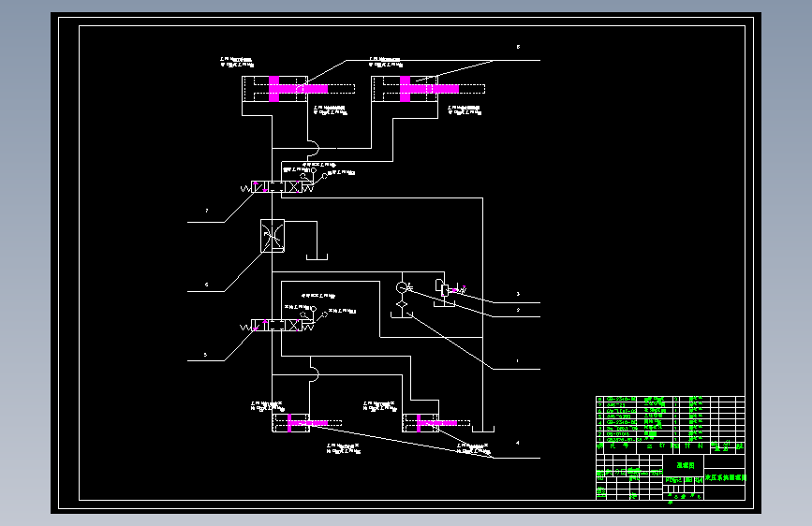Select the text label above the top-right cylinder

pos(386,62)
